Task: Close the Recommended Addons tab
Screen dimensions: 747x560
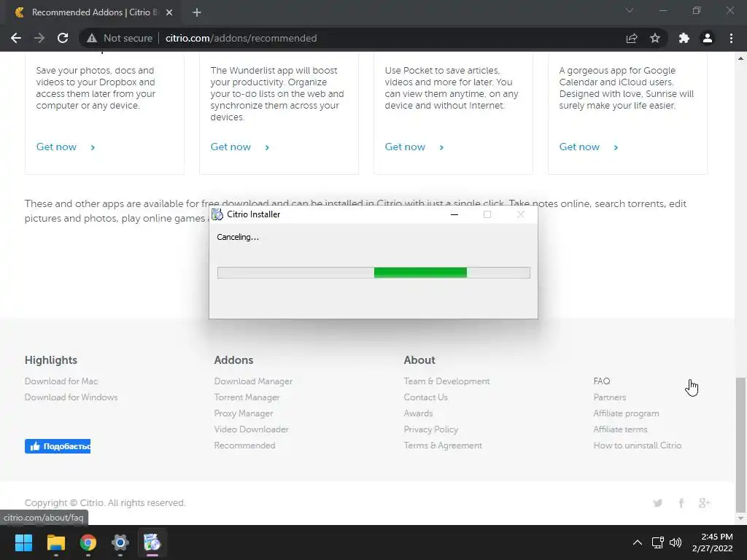Action: point(169,12)
